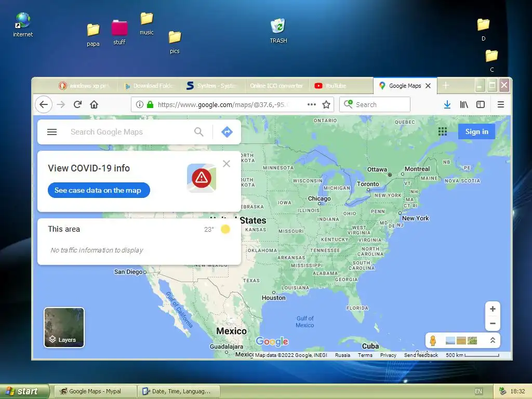Viewport: 532px width, 399px height.
Task: Select satellite imagery thumbnails strip
Action: (x=461, y=340)
